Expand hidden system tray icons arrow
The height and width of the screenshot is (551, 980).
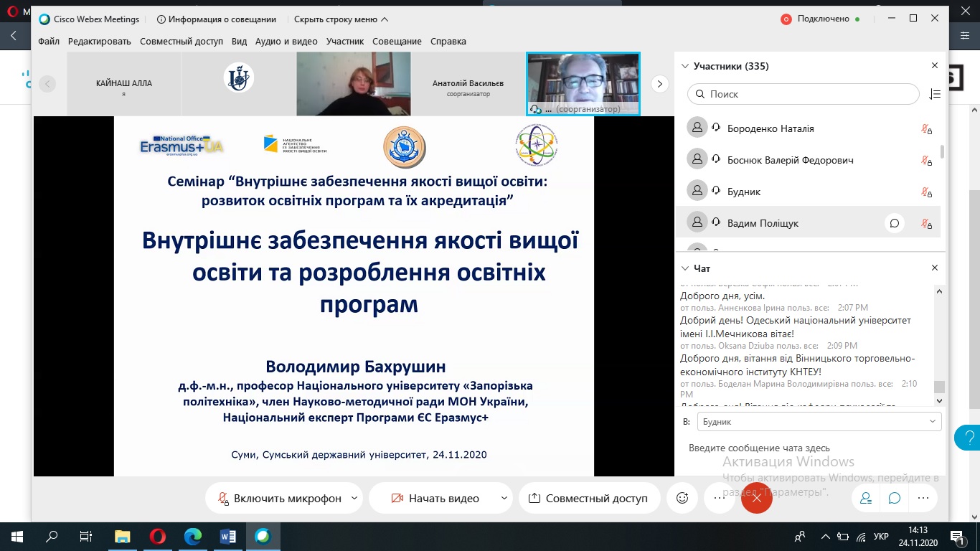(x=824, y=537)
